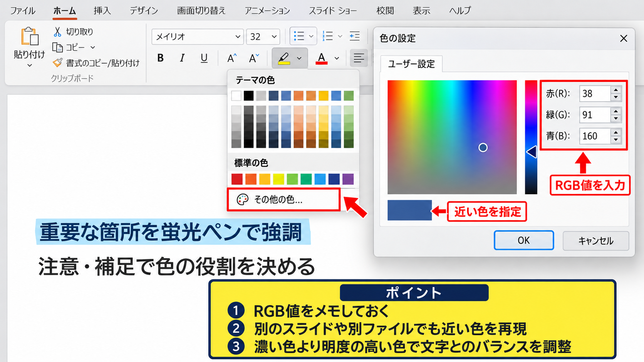The height and width of the screenshot is (362, 644).
Task: Choose その他の色... from the color menu
Action: [x=283, y=199]
